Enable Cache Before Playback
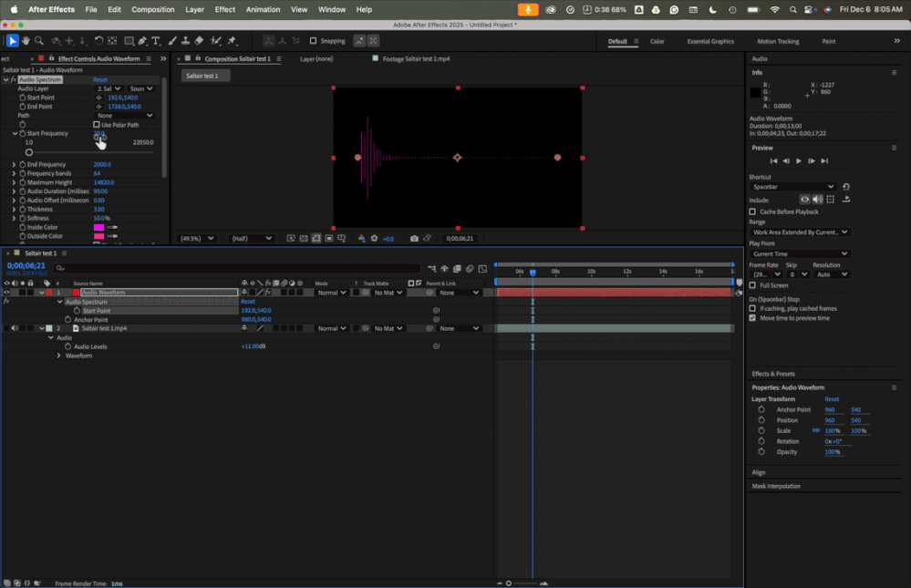 click(x=752, y=211)
